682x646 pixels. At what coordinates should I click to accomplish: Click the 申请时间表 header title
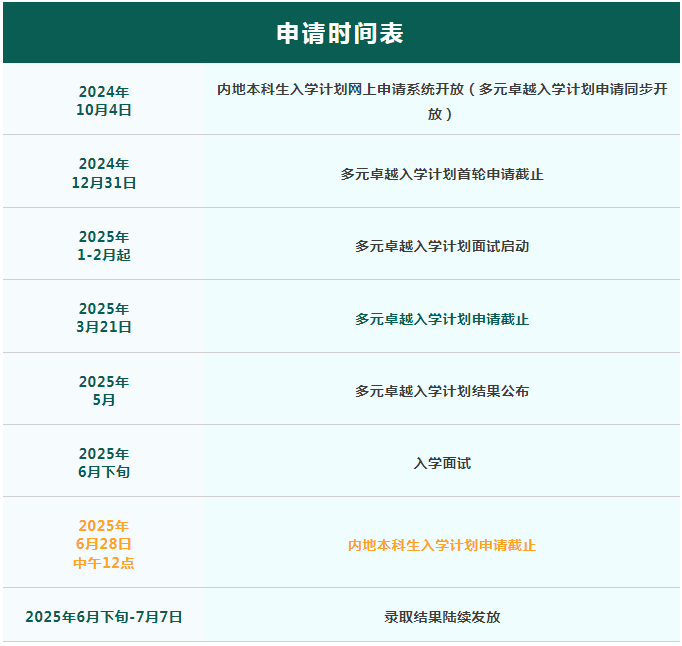pyautogui.click(x=340, y=33)
